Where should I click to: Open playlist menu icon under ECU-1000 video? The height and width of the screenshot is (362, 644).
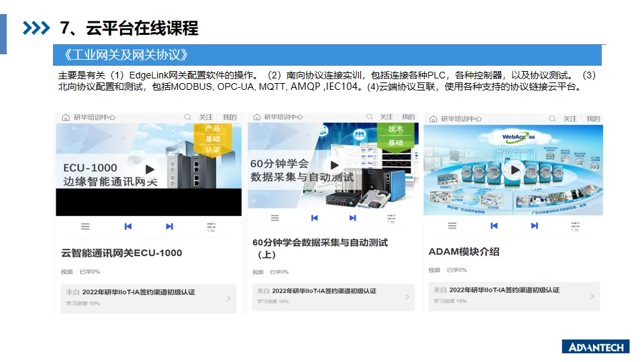(x=85, y=226)
